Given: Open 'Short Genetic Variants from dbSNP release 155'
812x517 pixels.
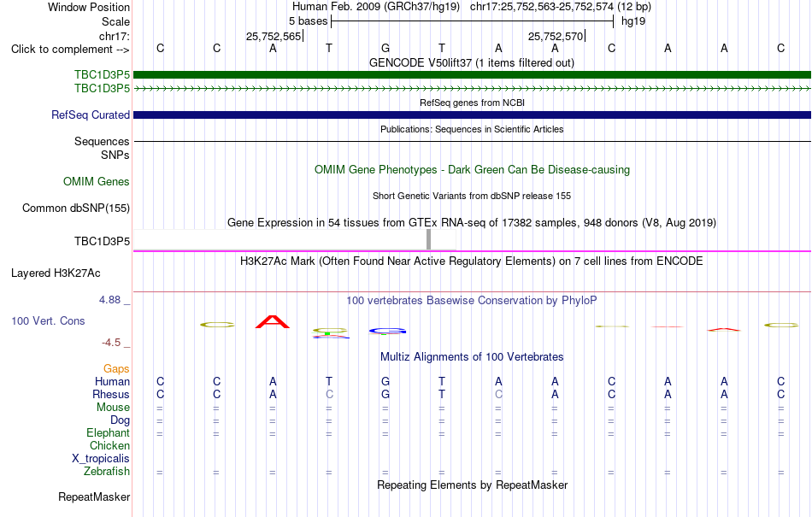Looking at the screenshot, I should tap(472, 197).
